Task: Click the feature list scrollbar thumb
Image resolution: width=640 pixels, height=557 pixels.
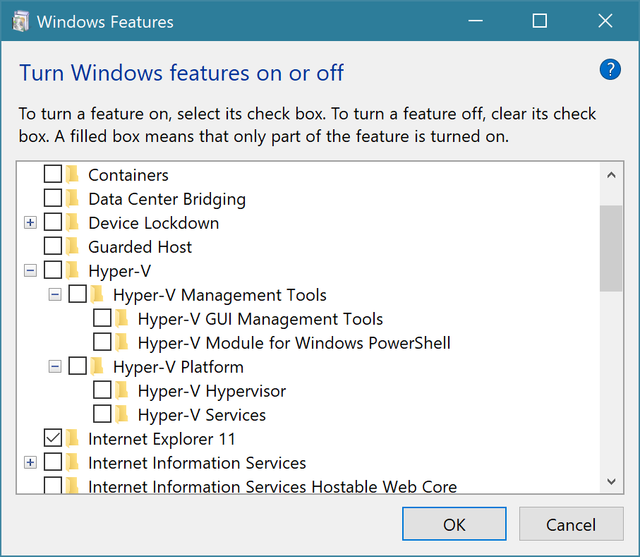Action: 611,248
